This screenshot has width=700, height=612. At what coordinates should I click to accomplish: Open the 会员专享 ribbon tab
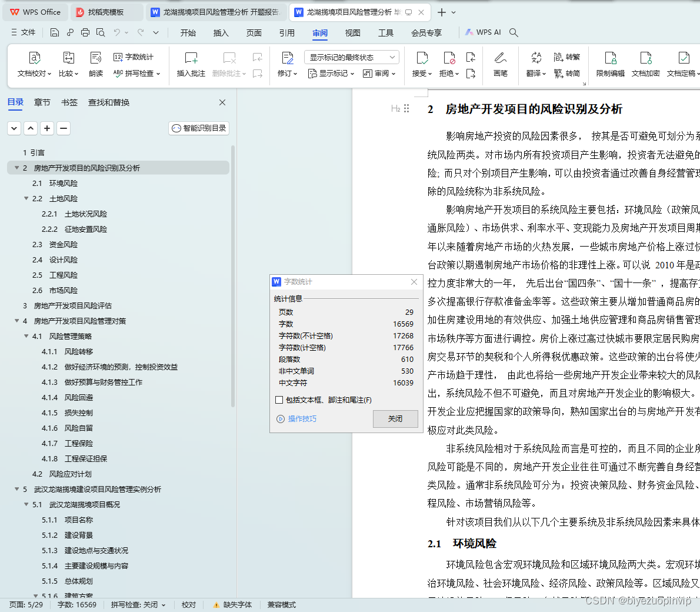click(426, 32)
